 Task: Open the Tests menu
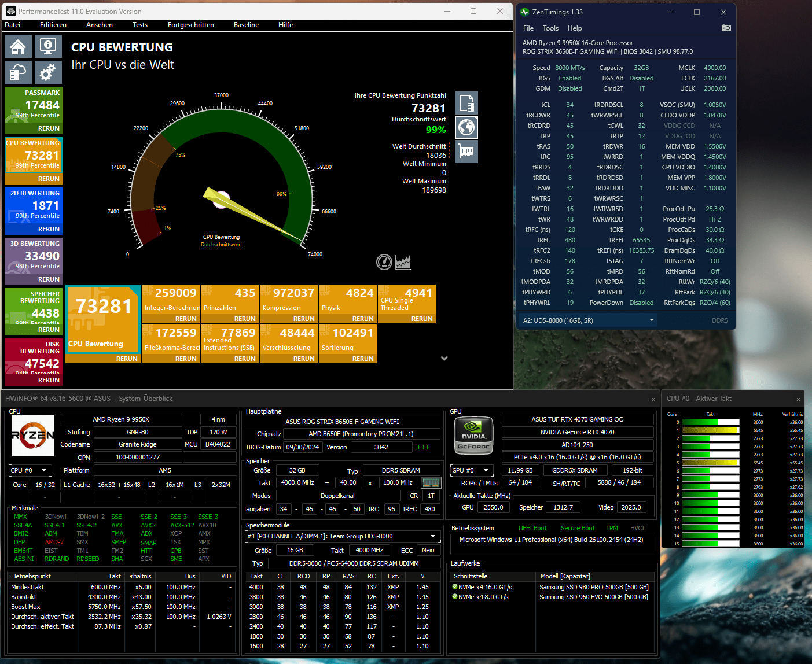(140, 25)
